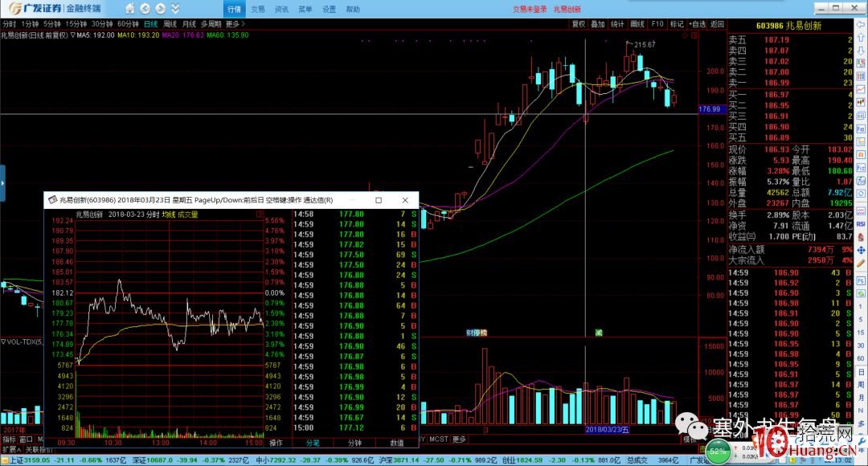Click the 2018/03/23 date marker

point(608,430)
